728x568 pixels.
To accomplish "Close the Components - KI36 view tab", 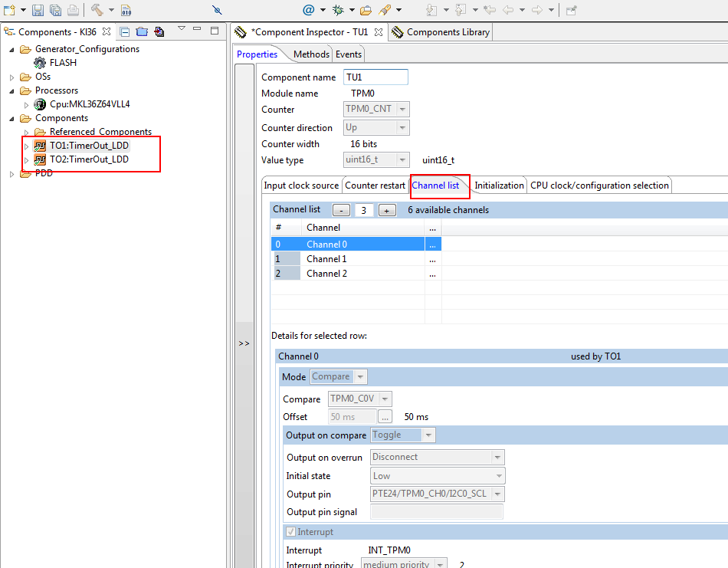I will click(107, 31).
